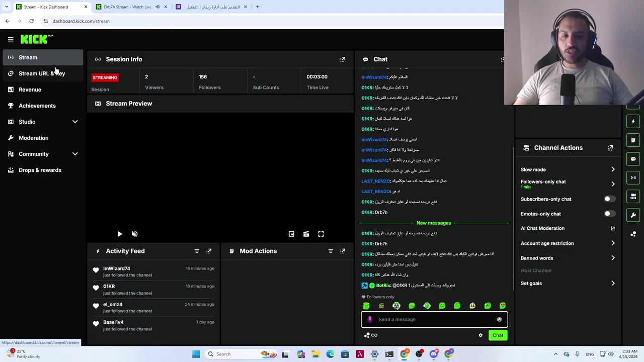Open the notes page sidebar widget
The width and height of the screenshot is (644, 362).
633,140
